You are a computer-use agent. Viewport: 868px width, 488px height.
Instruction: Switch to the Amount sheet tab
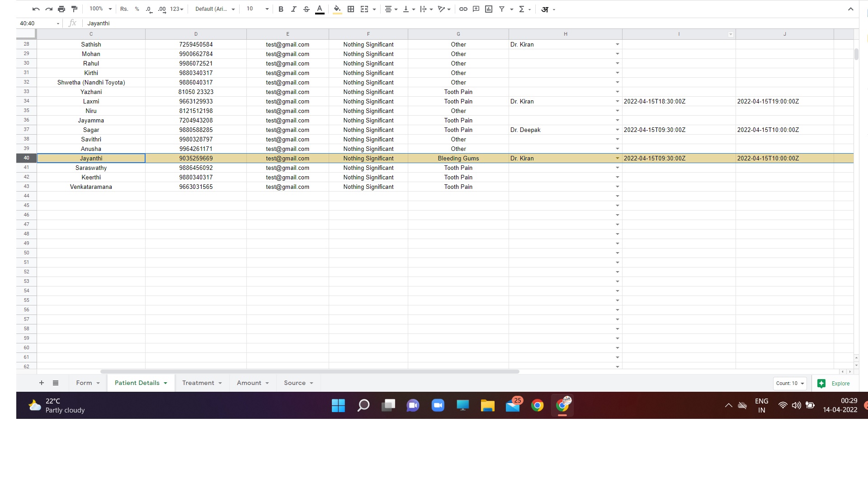pos(249,383)
